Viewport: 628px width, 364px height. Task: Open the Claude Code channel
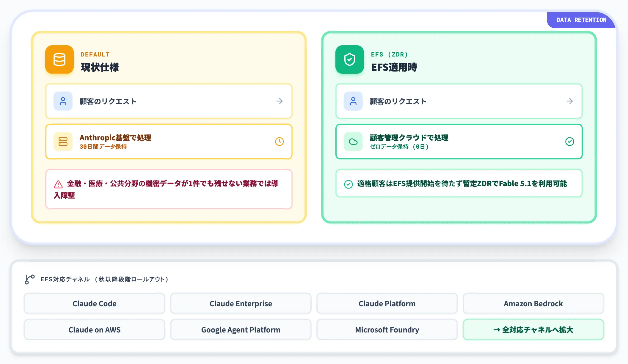pos(95,304)
